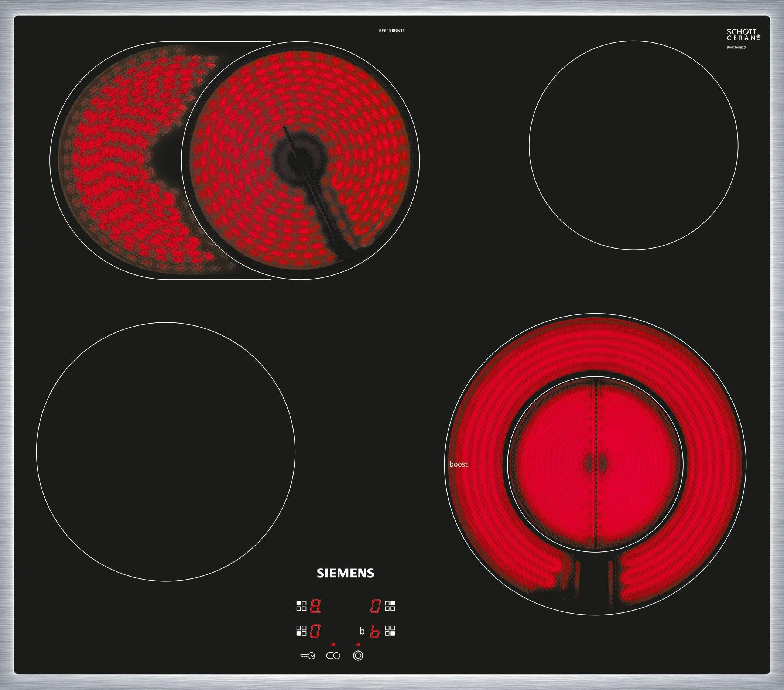This screenshot has height=690, width=784.
Task: Touch the glowing oval extension of rear left zone
Action: (x=119, y=160)
